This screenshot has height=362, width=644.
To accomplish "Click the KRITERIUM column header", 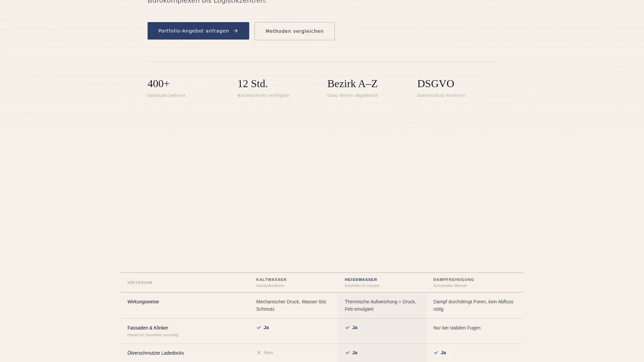I will click(x=140, y=283).
